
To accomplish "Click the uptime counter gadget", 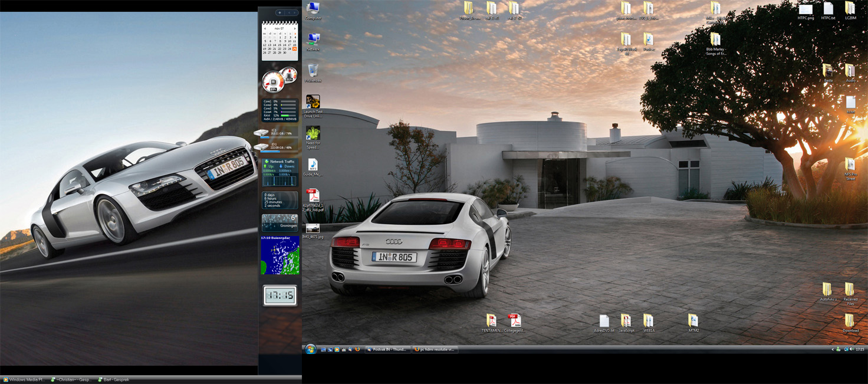I will coord(280,200).
